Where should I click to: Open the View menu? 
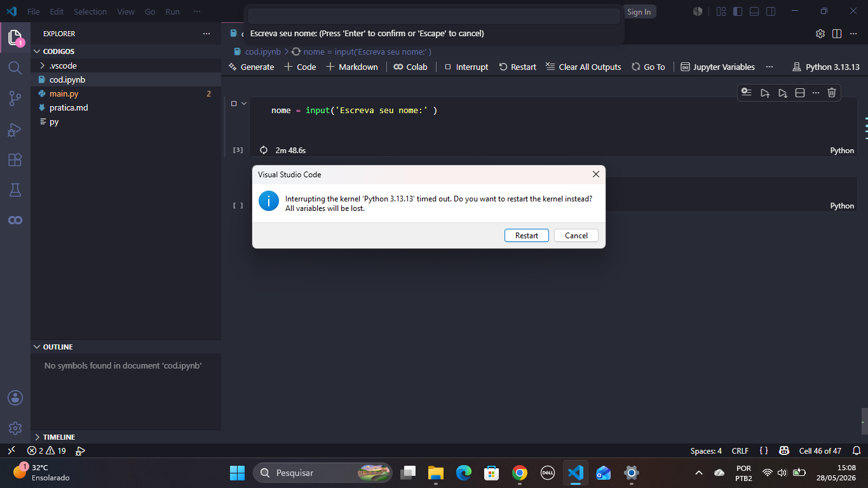click(126, 11)
